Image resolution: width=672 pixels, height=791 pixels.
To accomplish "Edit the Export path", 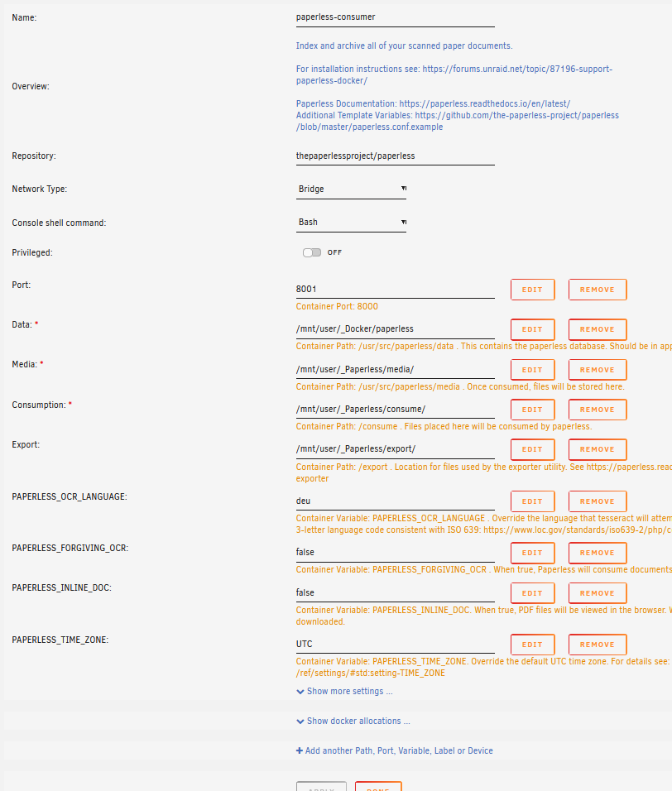I will [x=532, y=449].
